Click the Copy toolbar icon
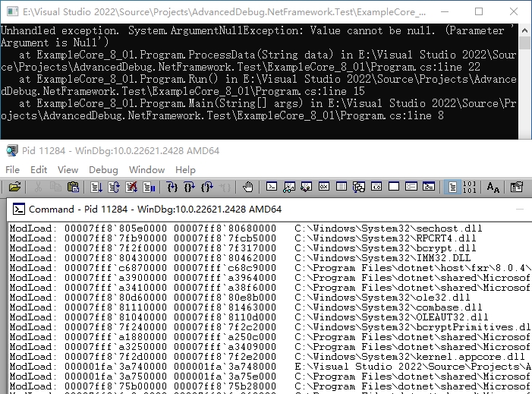Viewport: 532px width, 394px height. (55, 187)
